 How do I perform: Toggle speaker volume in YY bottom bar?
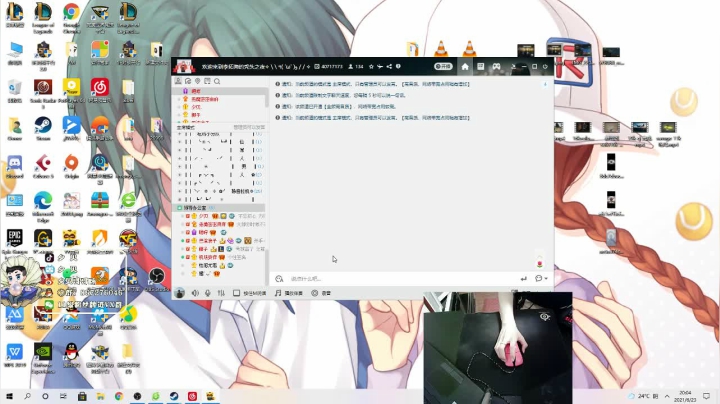coord(195,293)
